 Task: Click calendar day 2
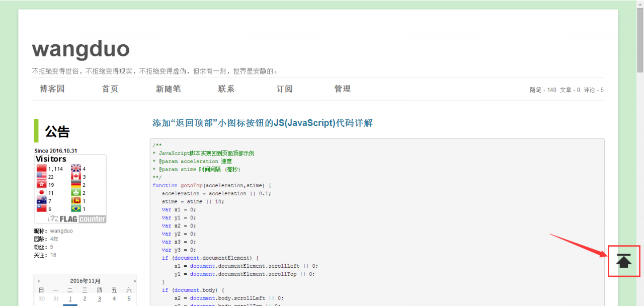[x=85, y=298]
